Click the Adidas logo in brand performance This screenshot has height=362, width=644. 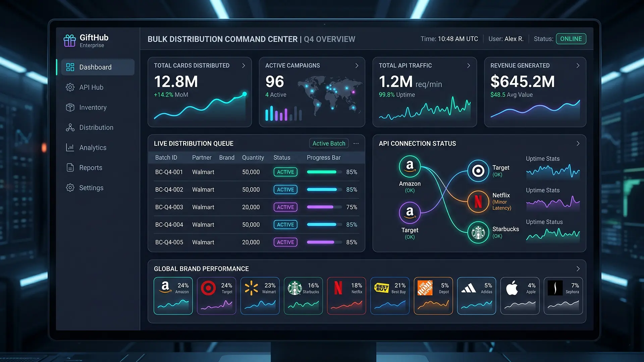(x=469, y=288)
